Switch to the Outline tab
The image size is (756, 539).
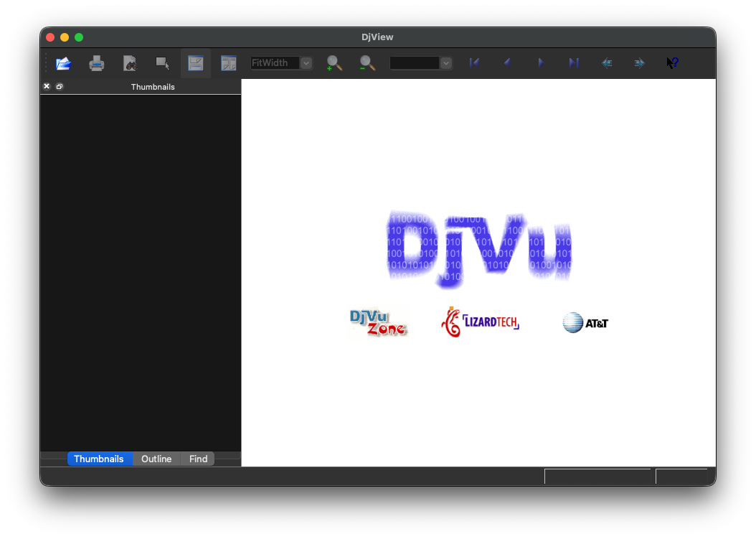(x=156, y=459)
